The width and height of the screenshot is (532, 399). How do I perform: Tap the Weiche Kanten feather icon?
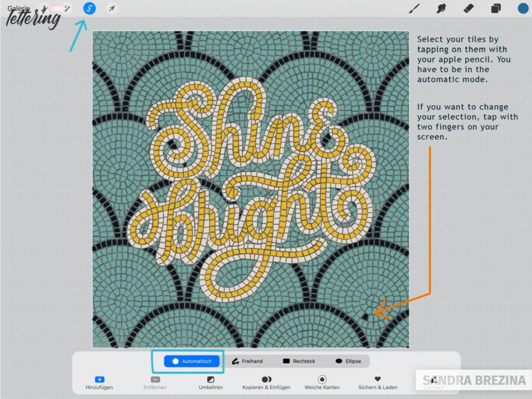[322, 379]
